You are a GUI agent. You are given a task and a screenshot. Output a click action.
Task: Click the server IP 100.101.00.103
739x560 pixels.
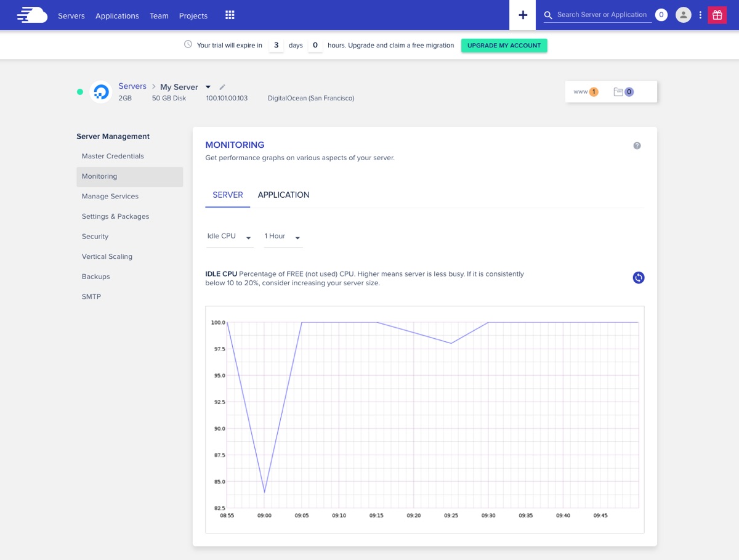click(227, 98)
